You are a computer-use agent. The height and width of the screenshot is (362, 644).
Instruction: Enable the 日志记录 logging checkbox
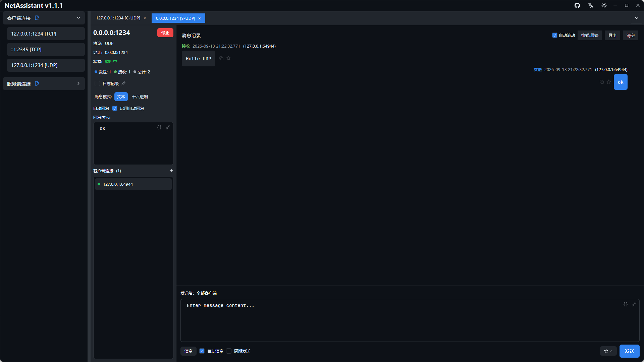click(x=97, y=83)
